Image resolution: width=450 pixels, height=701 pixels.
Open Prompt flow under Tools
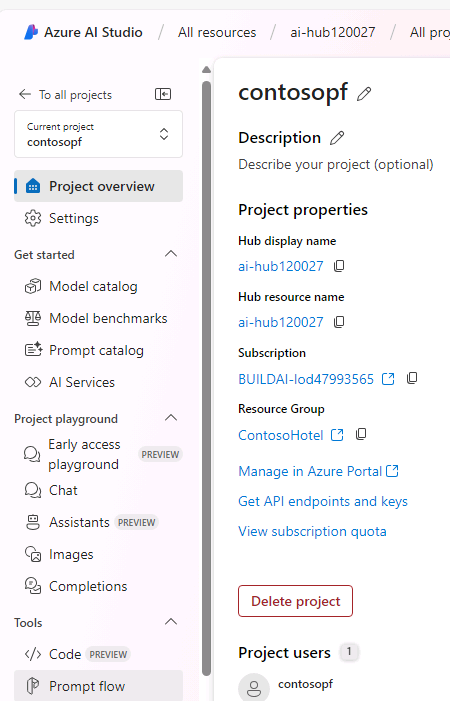98,686
